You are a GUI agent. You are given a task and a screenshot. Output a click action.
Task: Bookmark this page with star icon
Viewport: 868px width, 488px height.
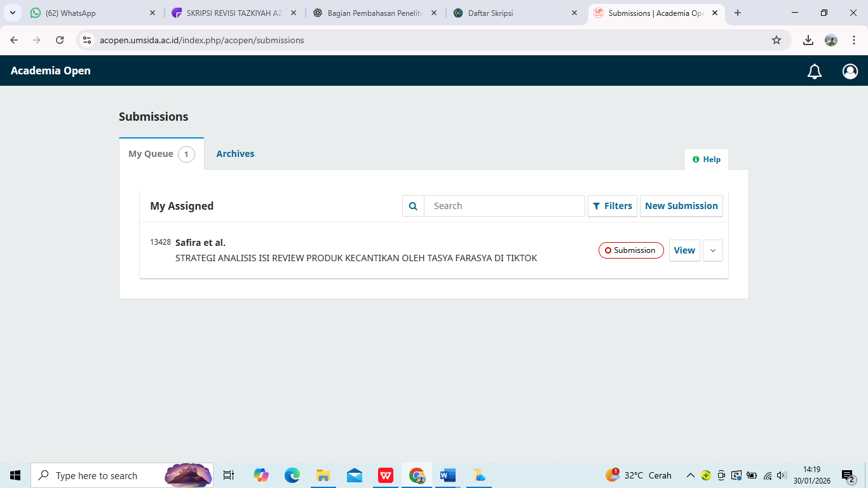coord(776,40)
